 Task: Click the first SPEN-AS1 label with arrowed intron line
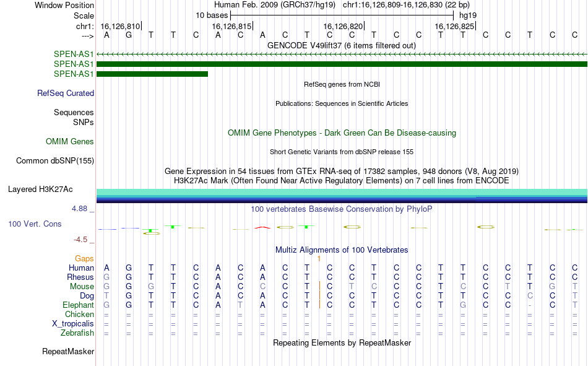coord(74,54)
